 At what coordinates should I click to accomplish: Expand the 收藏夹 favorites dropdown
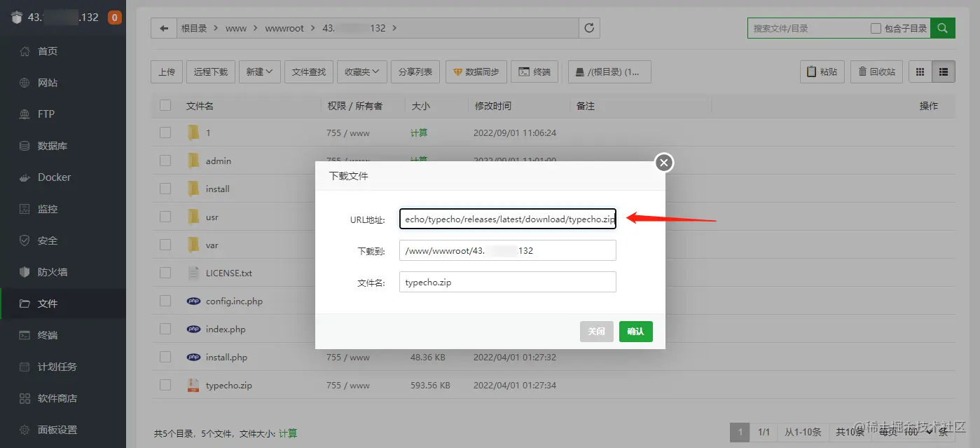(361, 72)
